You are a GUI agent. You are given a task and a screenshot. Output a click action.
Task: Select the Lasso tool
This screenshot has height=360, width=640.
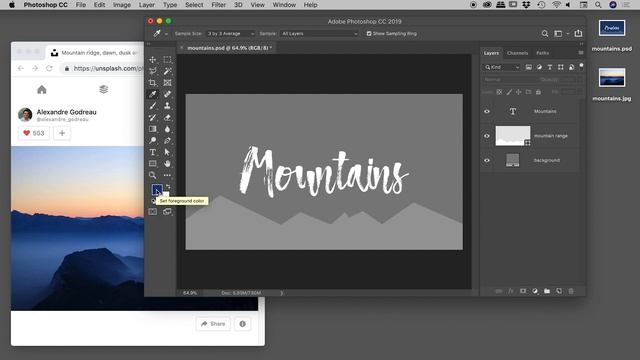153,71
